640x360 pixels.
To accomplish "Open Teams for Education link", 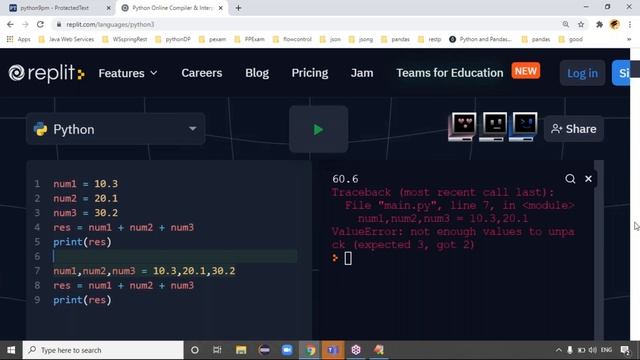I will click(x=450, y=73).
